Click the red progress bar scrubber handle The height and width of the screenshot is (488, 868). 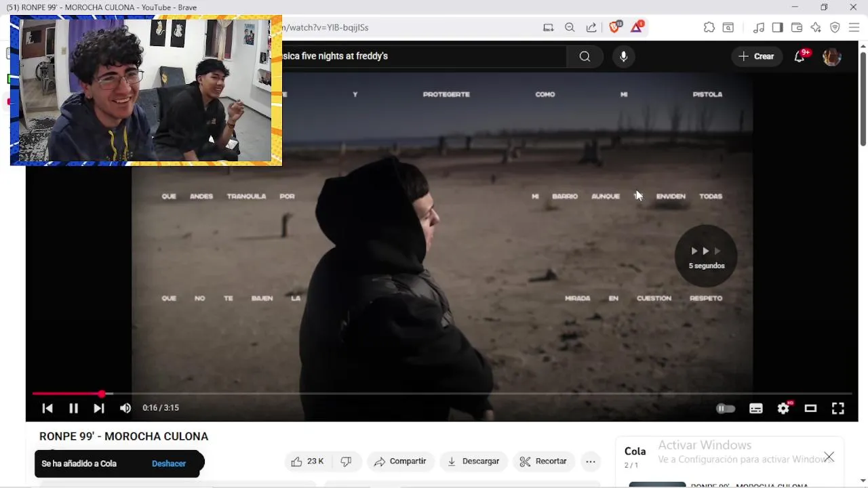click(x=101, y=394)
